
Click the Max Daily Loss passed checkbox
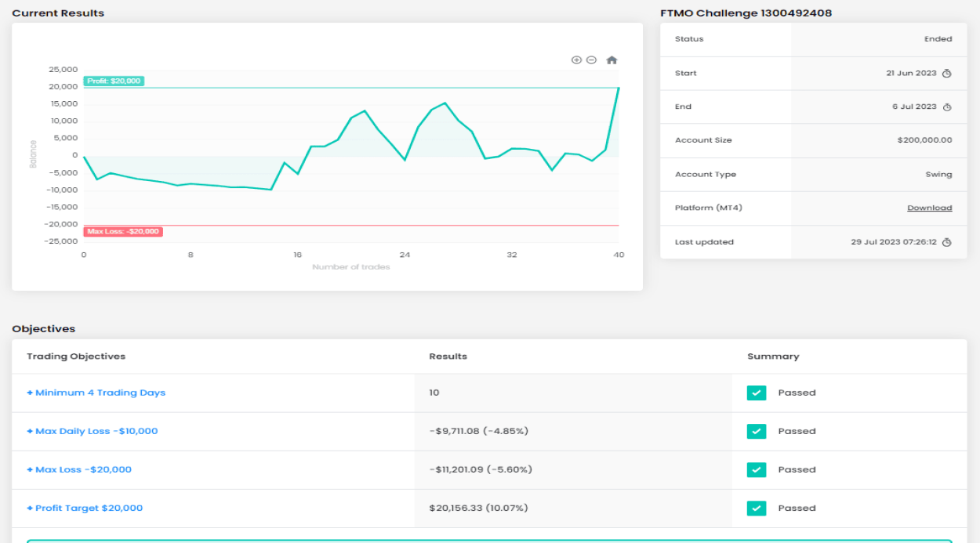click(x=756, y=432)
